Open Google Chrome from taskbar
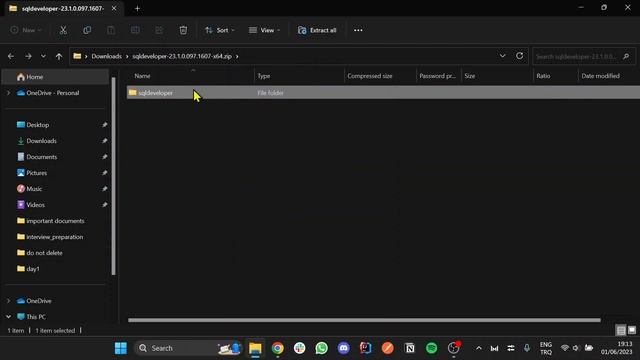Viewport: 640px width, 360px height. [278, 348]
